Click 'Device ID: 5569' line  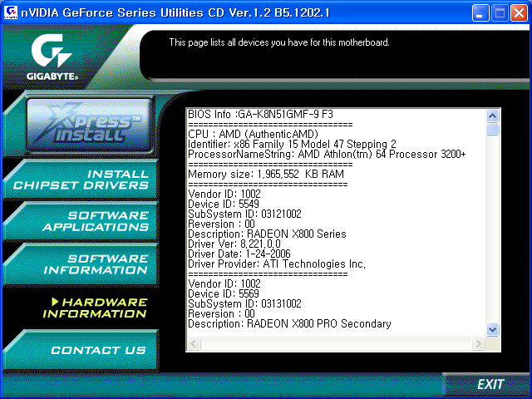tap(224, 293)
